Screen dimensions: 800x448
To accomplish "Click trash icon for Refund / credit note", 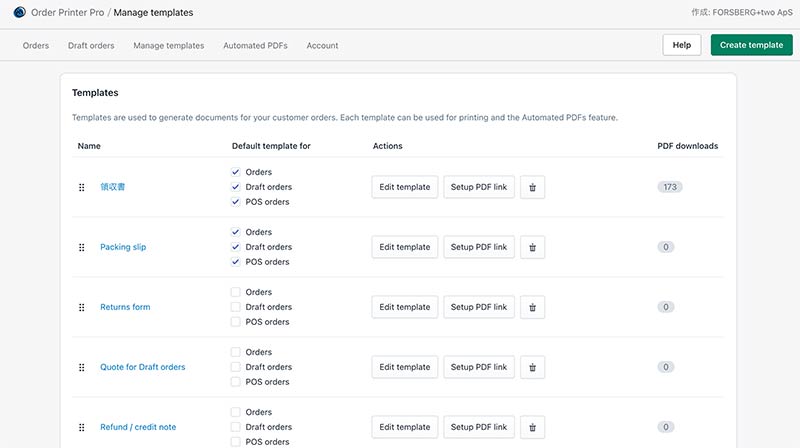I will point(532,427).
